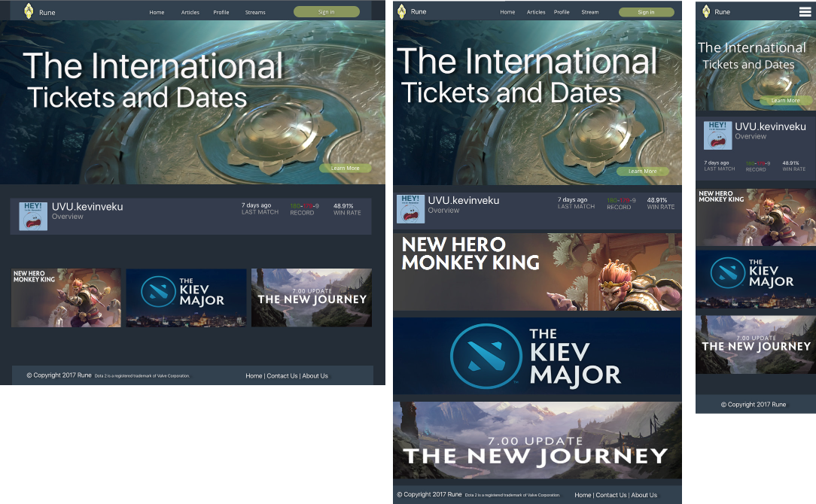Open Monkey King card in mobile layout

coord(756,217)
